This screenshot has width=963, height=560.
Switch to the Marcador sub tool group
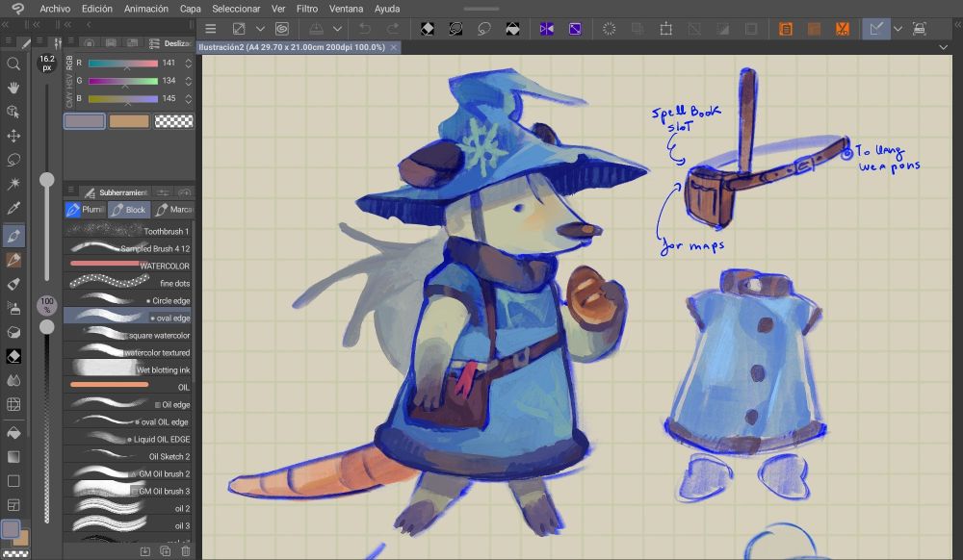173,210
